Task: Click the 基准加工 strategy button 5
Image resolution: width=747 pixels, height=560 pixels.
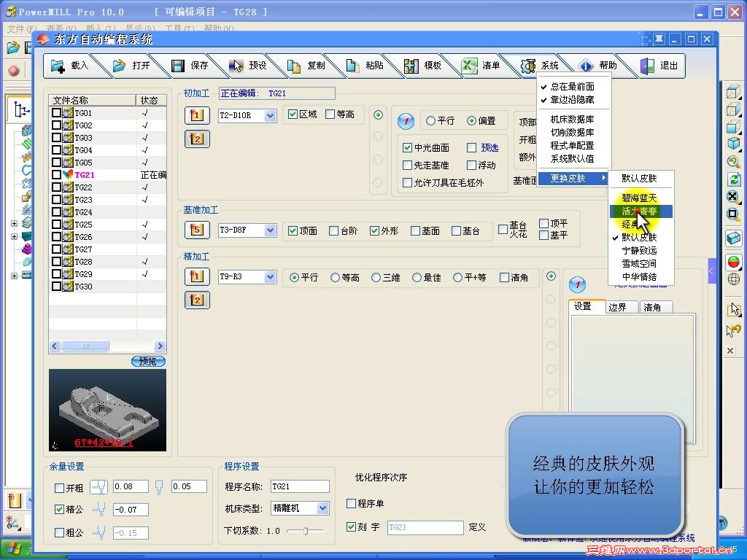Action: pyautogui.click(x=197, y=230)
